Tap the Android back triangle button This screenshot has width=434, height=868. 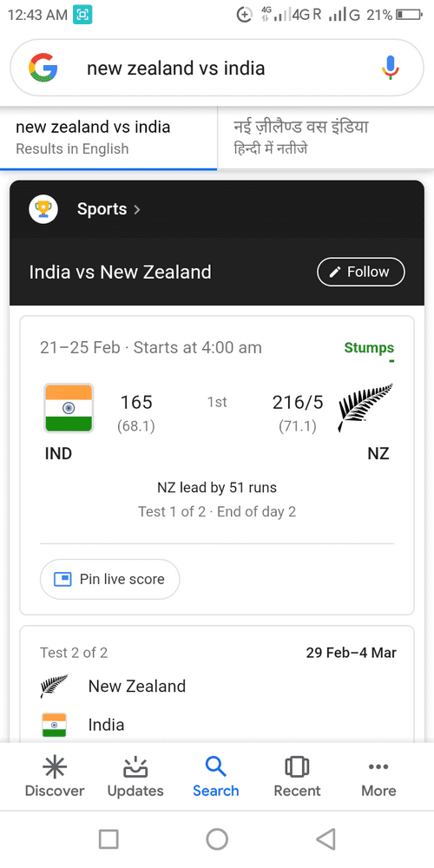click(x=325, y=838)
